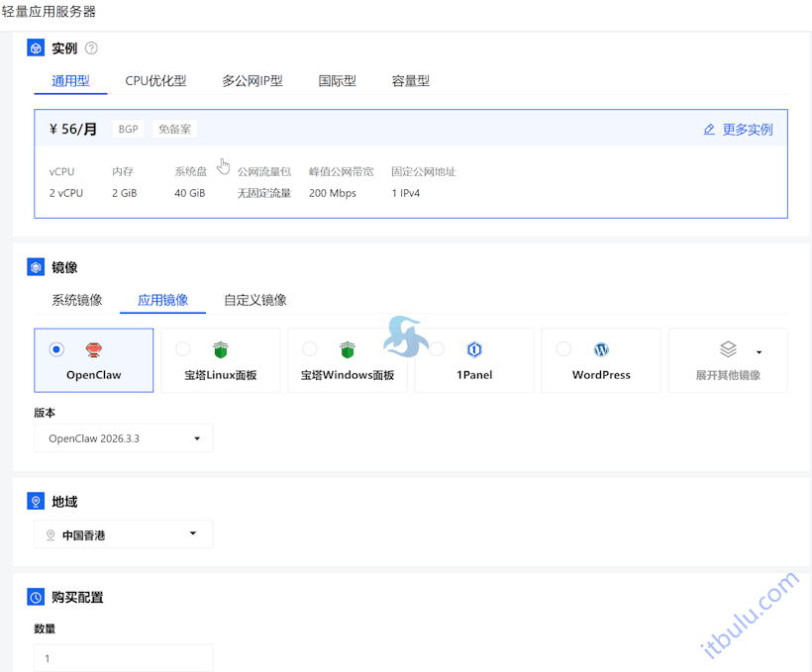Click the 实例 section cube icon
The image size is (812, 672).
pos(35,47)
